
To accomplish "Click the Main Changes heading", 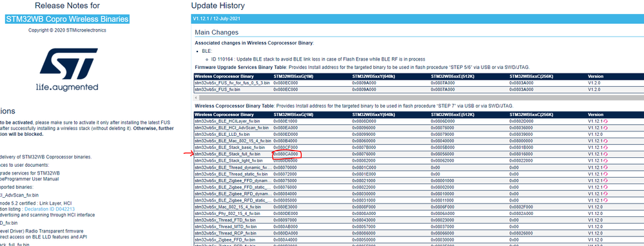I will [217, 32].
